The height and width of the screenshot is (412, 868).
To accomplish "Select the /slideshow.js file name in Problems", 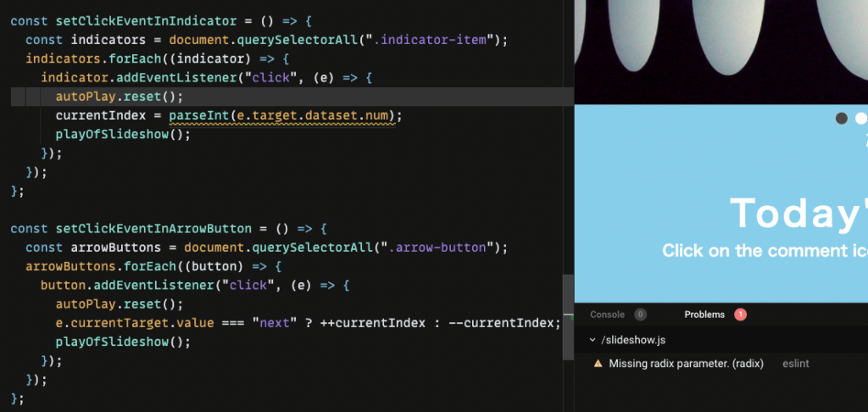I will (x=633, y=340).
